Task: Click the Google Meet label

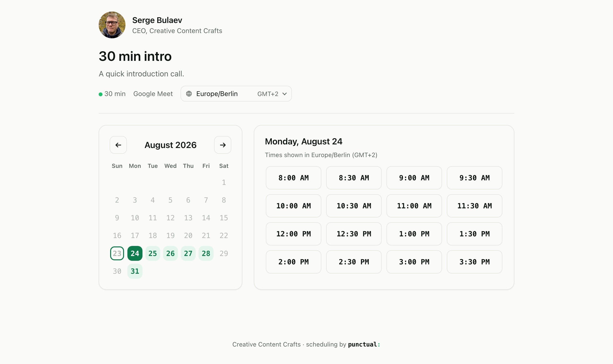Action: (153, 94)
